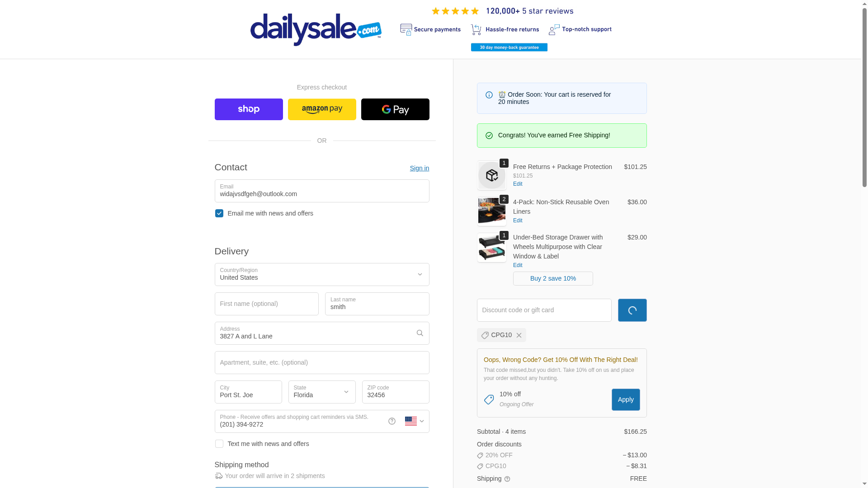868x488 pixels.
Task: Click the cart reserved info icon
Action: click(489, 95)
